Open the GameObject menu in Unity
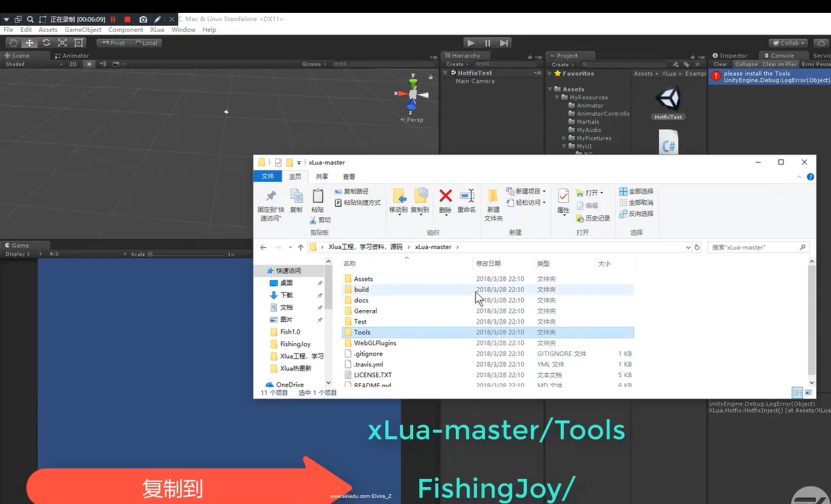Viewport: 831px width, 504px height. click(x=83, y=30)
